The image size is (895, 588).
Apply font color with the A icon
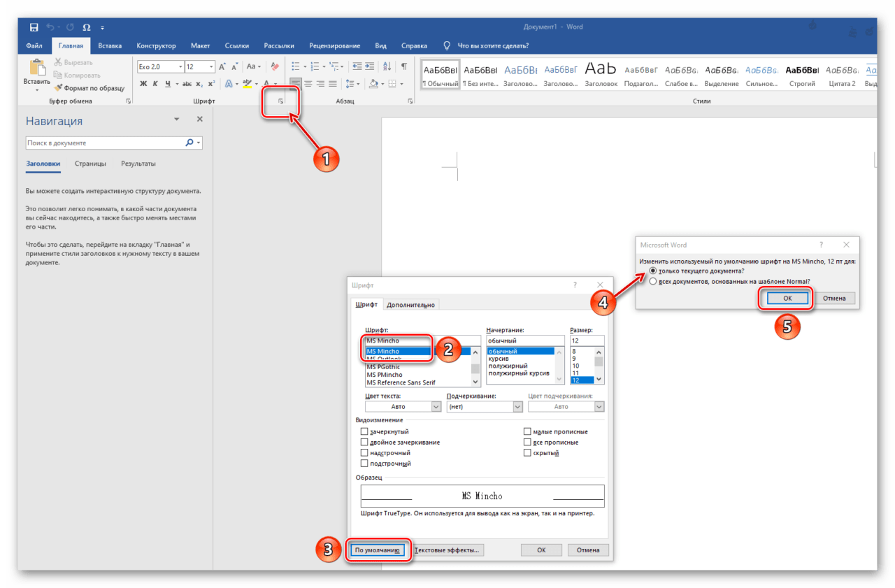(x=266, y=84)
